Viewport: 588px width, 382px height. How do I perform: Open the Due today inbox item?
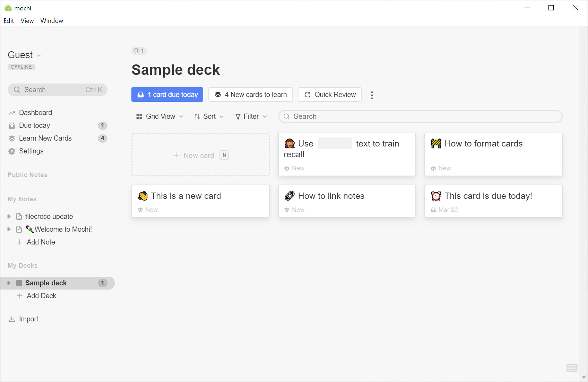click(x=34, y=125)
